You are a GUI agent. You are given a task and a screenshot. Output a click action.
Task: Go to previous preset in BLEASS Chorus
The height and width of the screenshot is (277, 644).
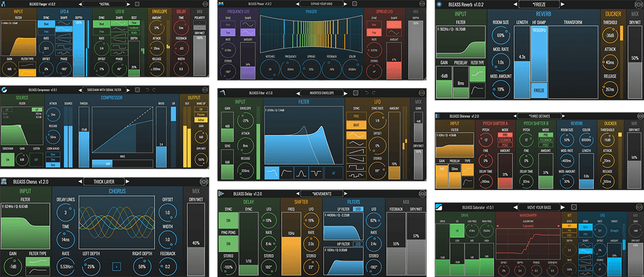(80, 181)
